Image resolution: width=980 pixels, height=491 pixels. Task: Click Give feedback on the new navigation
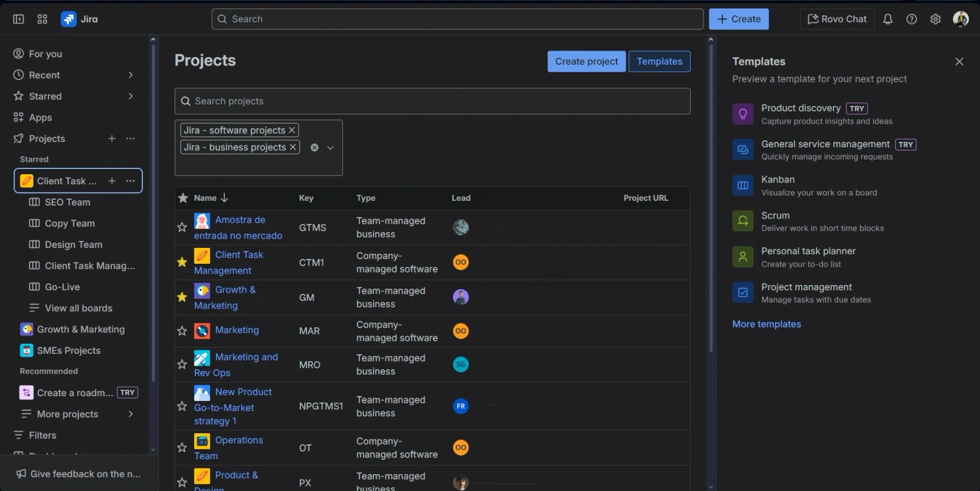coord(79,474)
